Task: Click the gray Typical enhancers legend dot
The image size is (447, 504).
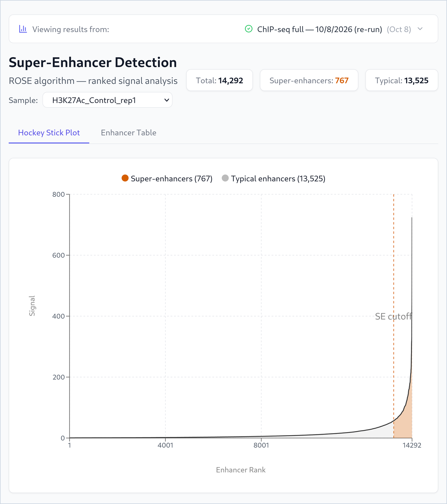Action: [225, 178]
